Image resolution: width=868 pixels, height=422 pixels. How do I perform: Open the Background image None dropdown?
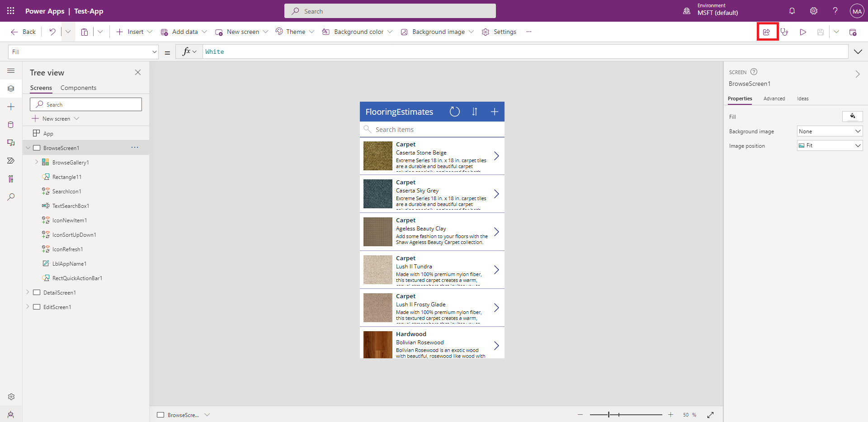click(830, 131)
